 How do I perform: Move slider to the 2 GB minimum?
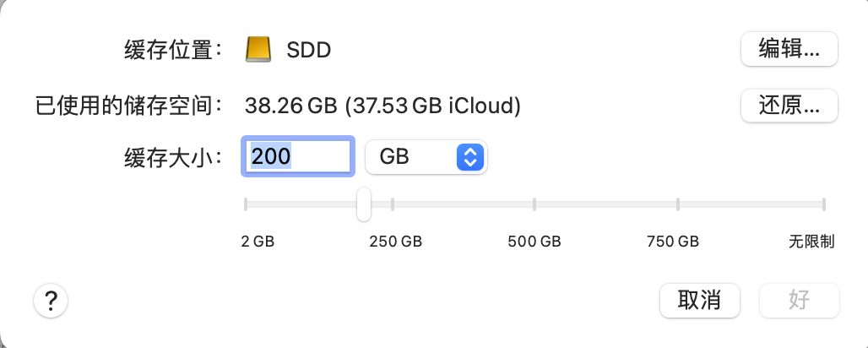pos(246,204)
